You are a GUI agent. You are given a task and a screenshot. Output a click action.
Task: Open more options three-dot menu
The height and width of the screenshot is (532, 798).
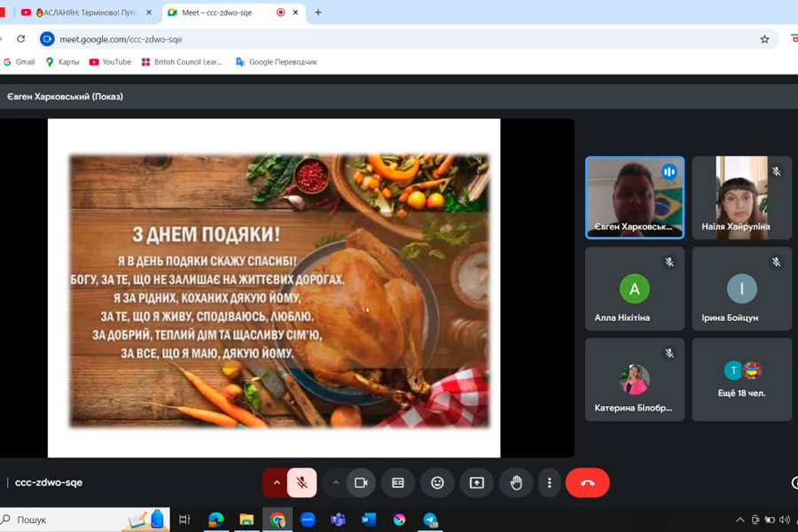549,482
